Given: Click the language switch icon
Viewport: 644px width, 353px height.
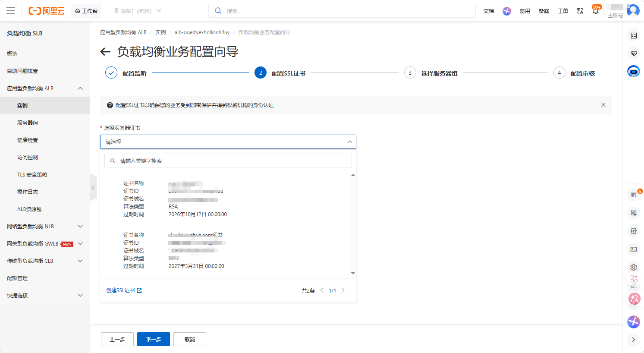Looking at the screenshot, I should (x=580, y=11).
